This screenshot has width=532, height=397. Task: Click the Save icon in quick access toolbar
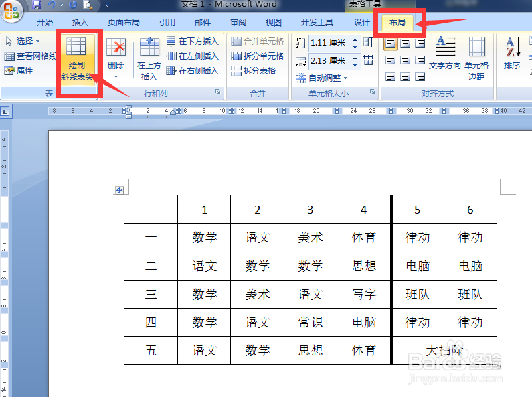pos(37,5)
